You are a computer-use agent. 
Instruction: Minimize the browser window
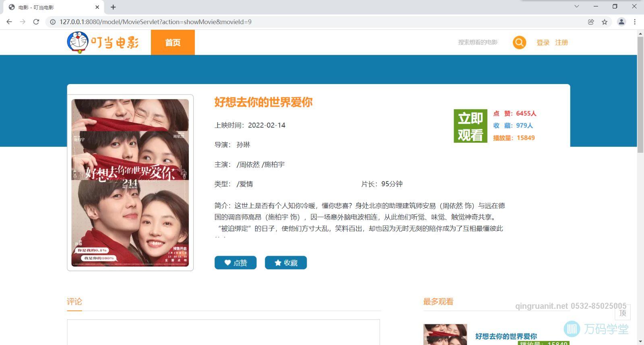pos(596,6)
